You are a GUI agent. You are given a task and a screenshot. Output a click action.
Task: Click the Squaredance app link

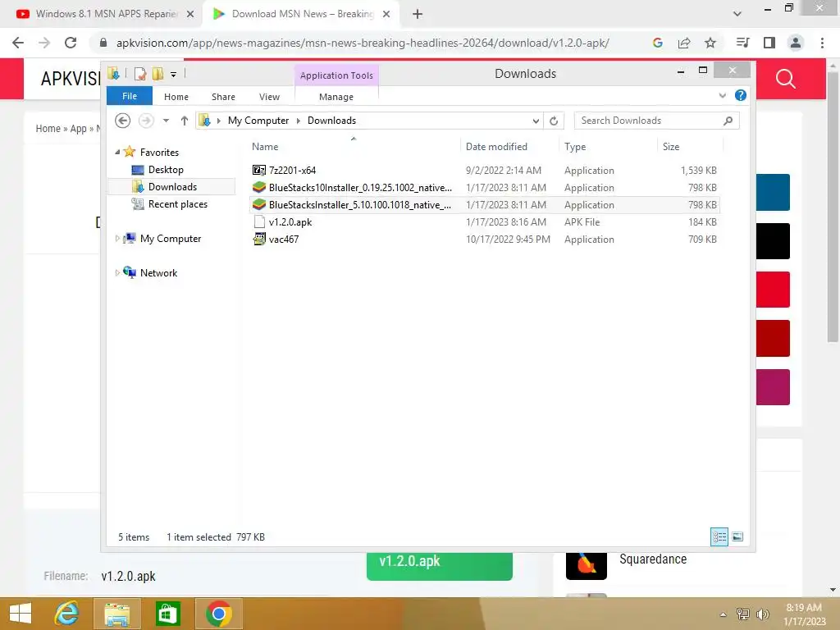pyautogui.click(x=652, y=559)
